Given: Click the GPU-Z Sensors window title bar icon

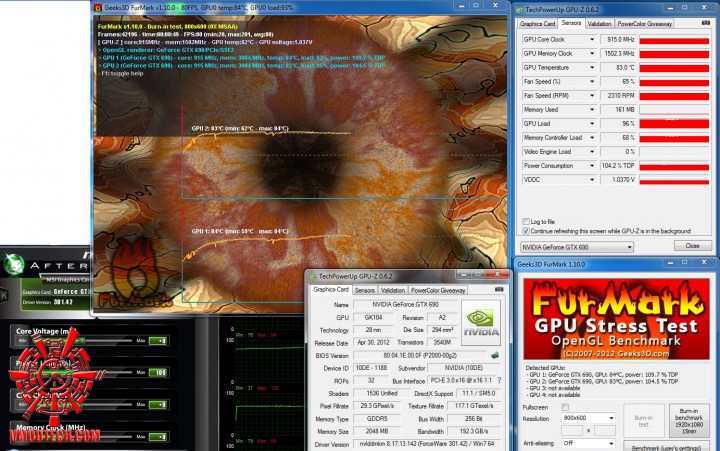Looking at the screenshot, I should click(519, 9).
